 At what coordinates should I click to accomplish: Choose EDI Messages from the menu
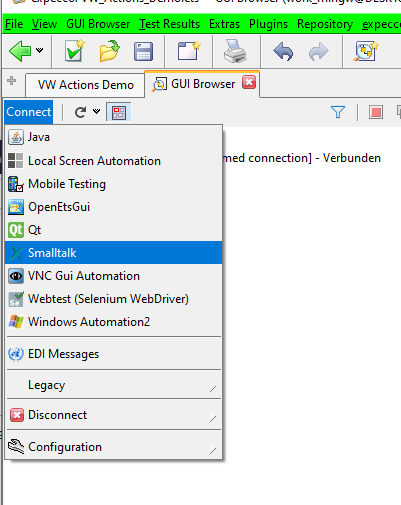tap(114, 354)
